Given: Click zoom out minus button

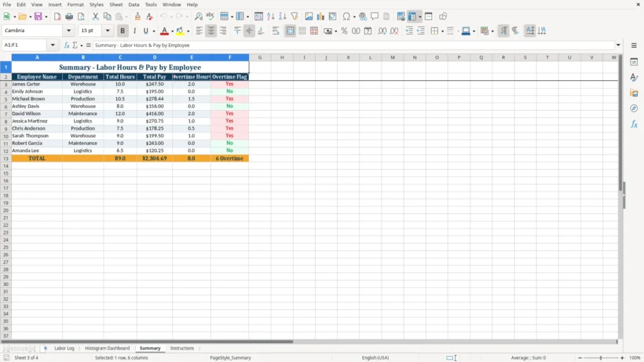Looking at the screenshot, I should point(580,358).
